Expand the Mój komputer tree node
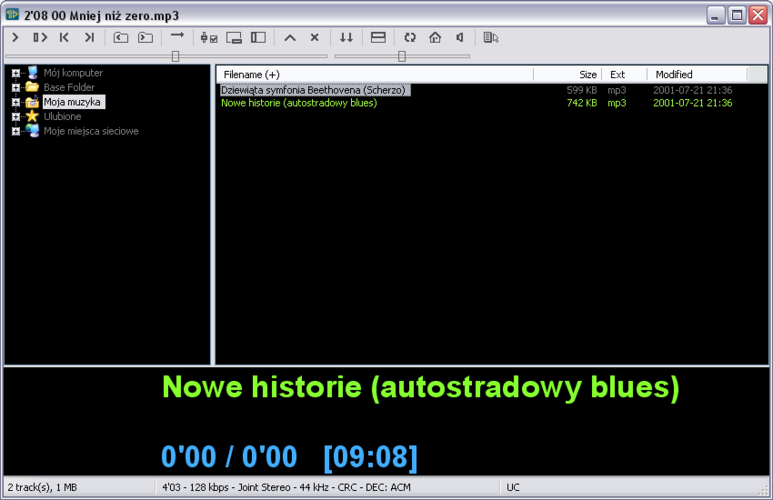 16,73
